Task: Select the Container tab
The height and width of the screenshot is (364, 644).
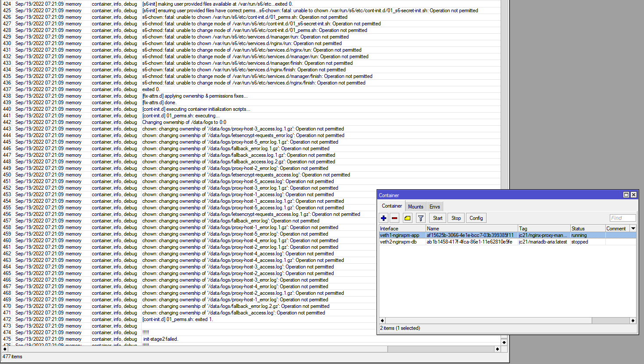Action: (392, 206)
